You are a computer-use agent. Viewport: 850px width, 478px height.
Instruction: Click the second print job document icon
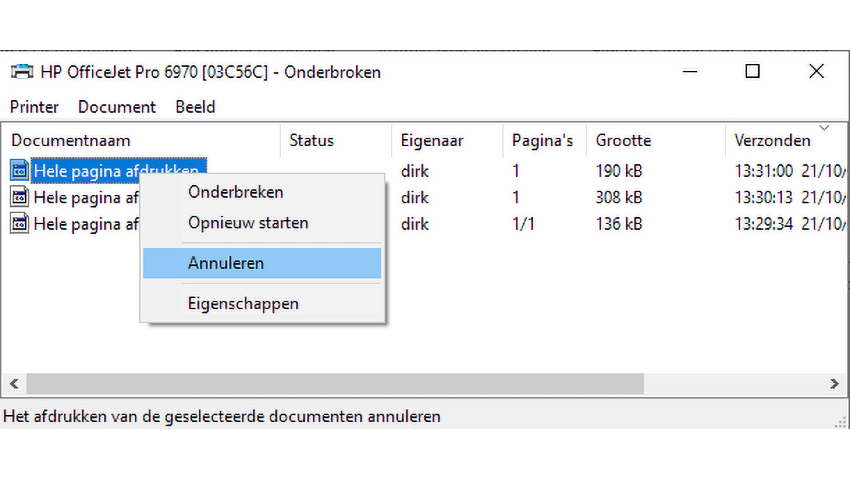coord(20,197)
